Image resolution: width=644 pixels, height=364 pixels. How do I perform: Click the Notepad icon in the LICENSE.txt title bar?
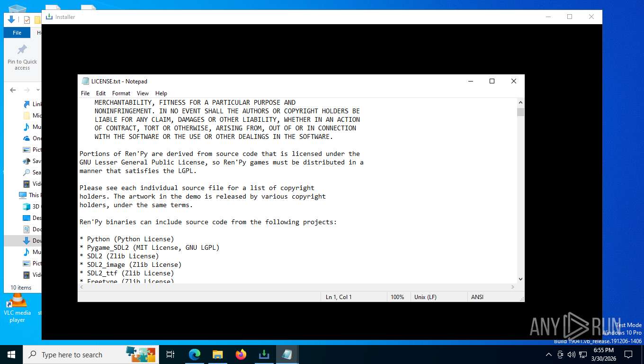pos(85,81)
